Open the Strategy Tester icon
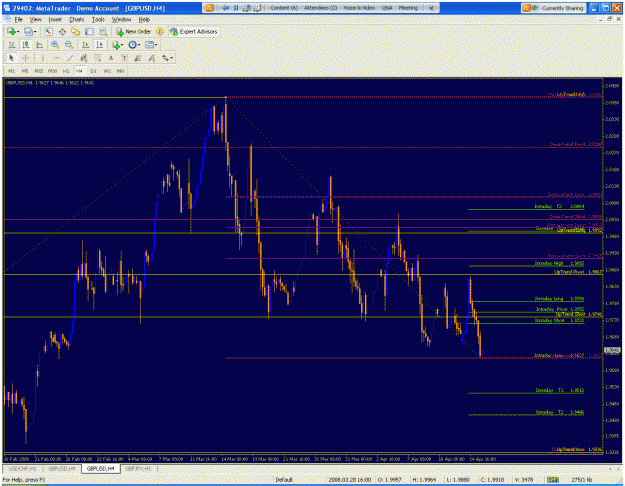 click(x=103, y=31)
